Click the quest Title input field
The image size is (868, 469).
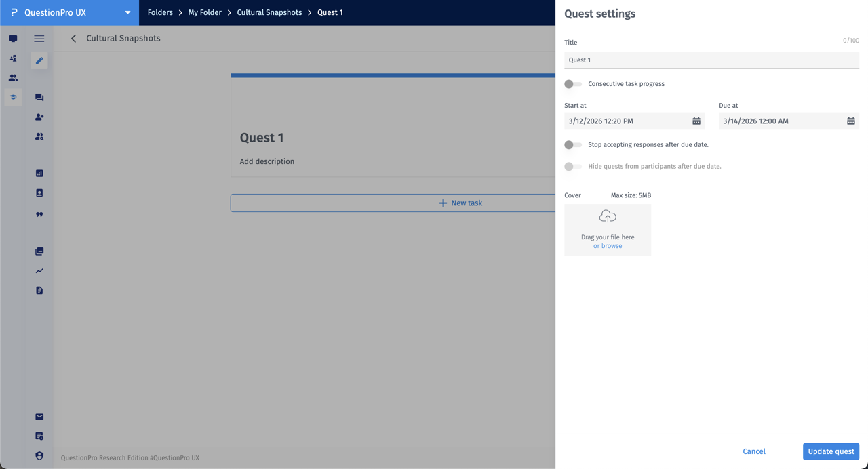[711, 60]
